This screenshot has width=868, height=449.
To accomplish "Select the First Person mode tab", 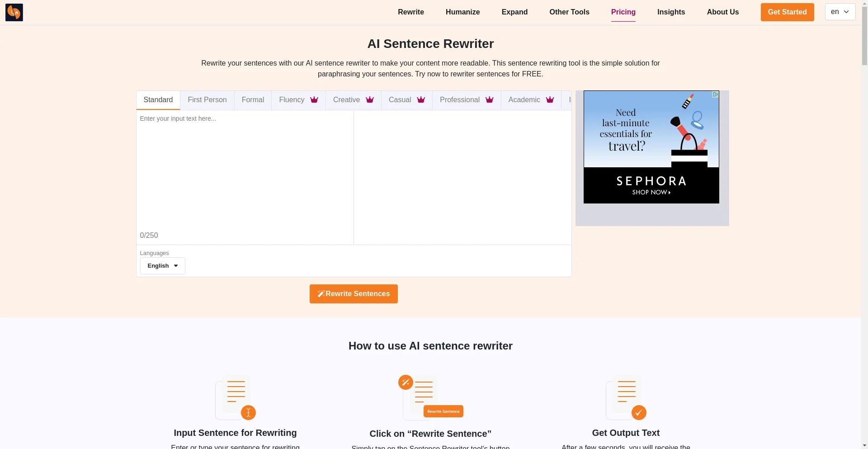I will pyautogui.click(x=207, y=100).
